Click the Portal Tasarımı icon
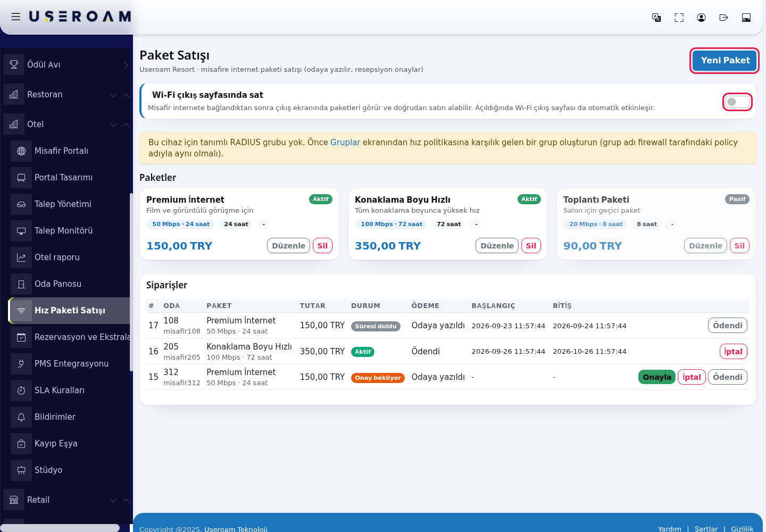 [21, 178]
